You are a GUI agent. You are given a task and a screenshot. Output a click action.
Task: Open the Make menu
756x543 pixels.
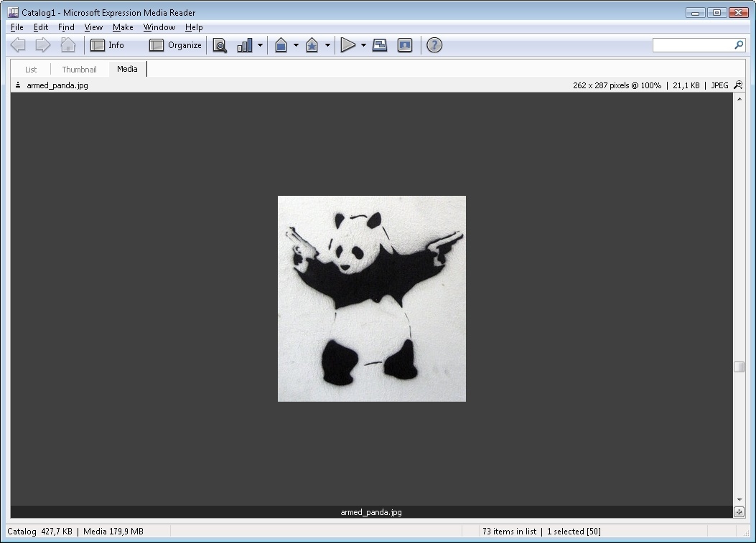point(123,27)
